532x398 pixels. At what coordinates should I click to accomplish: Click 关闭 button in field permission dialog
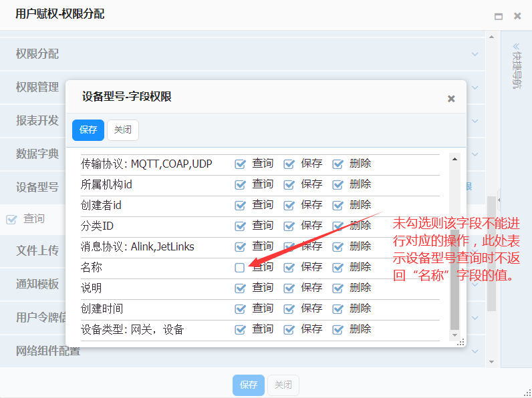click(x=123, y=130)
